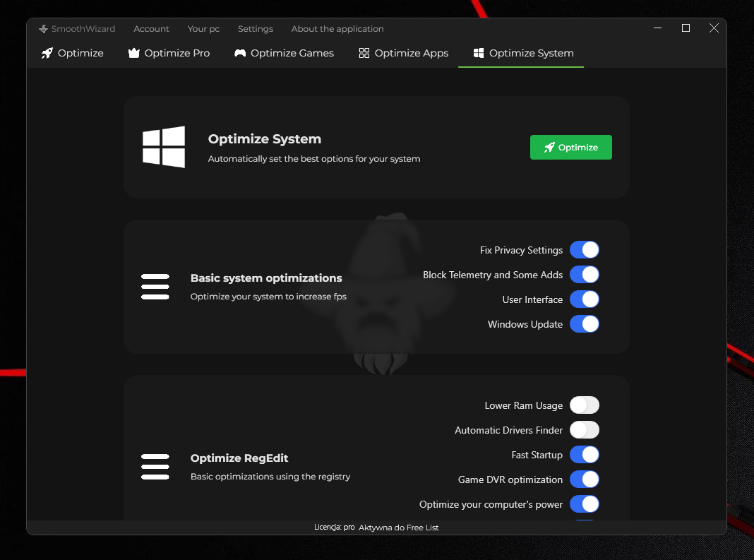754x560 pixels.
Task: Open the Settings menu
Action: pos(255,28)
